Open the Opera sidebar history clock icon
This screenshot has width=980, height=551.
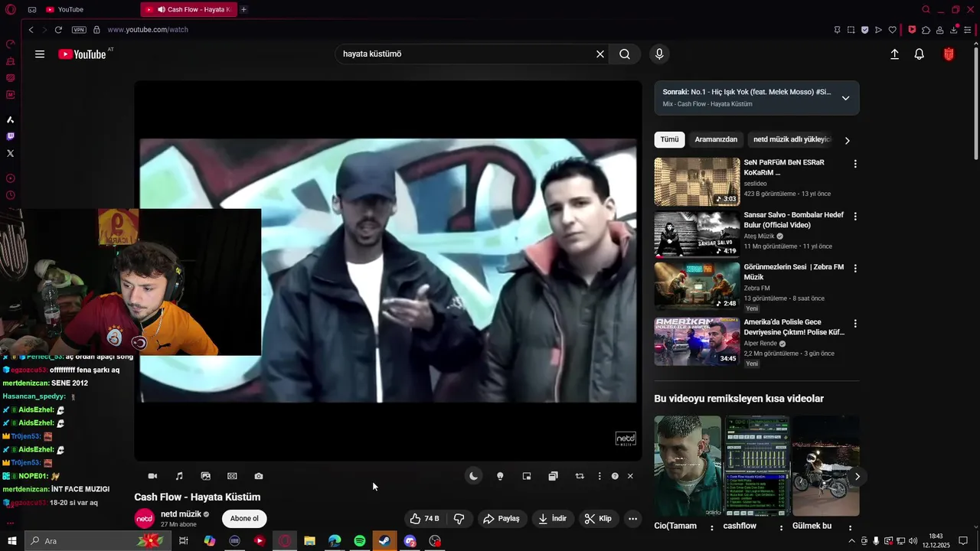point(10,195)
